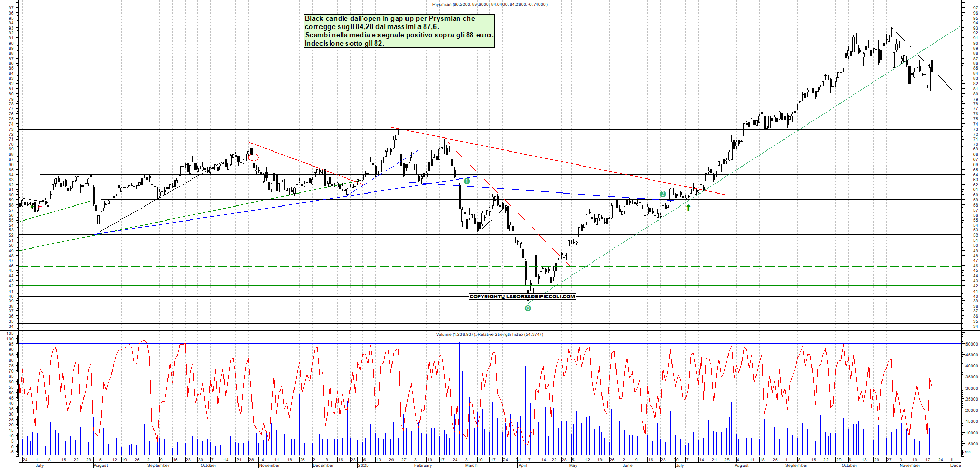Click the small red left arrow near July 2024

click(39, 207)
